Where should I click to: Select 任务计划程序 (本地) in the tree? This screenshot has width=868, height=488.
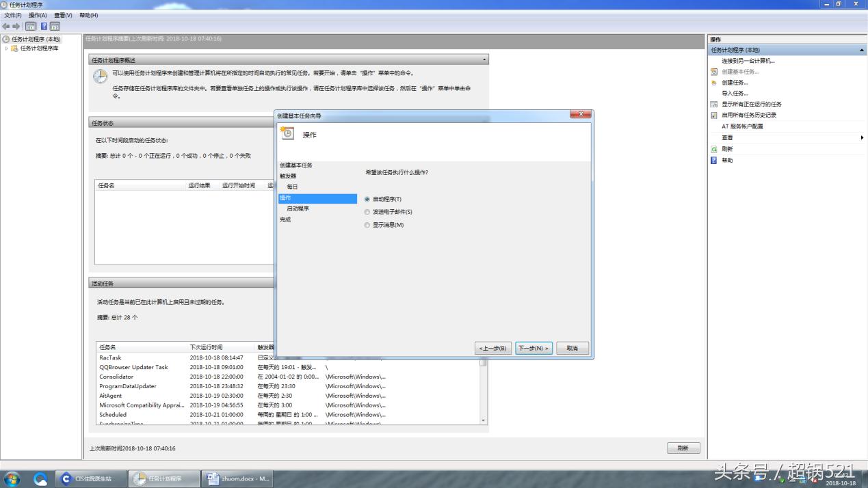click(36, 40)
